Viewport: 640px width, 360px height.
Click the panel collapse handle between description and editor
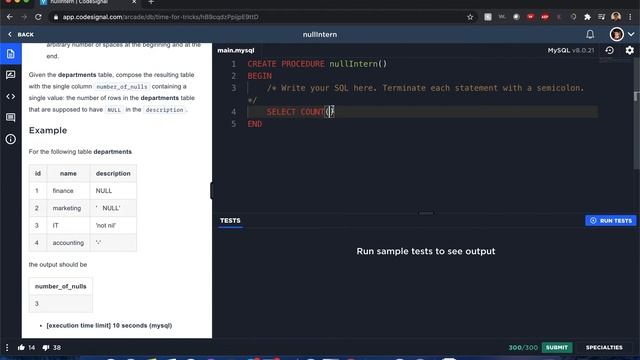211,191
